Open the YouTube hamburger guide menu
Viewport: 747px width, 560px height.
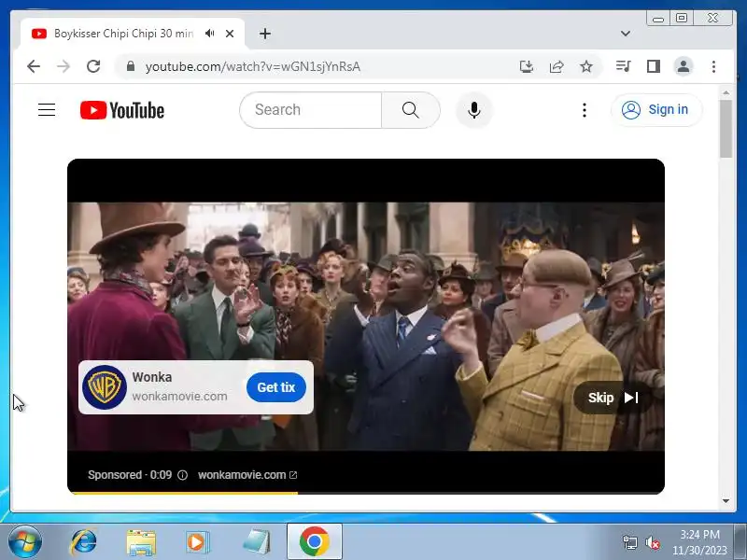tap(47, 110)
